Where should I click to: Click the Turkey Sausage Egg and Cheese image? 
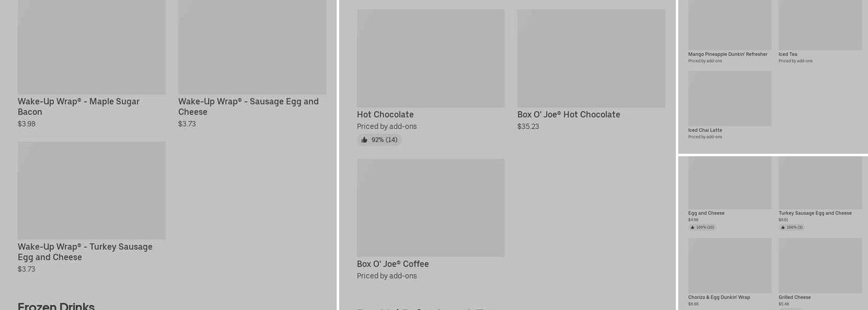(x=820, y=183)
